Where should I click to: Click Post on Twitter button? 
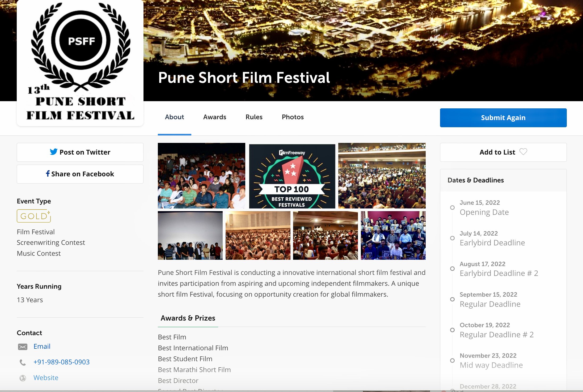(x=80, y=152)
